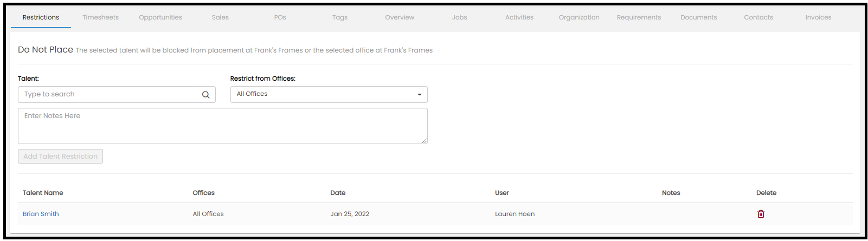Click the magnifier icon in Talent search
This screenshot has width=868, height=241.
(205, 95)
